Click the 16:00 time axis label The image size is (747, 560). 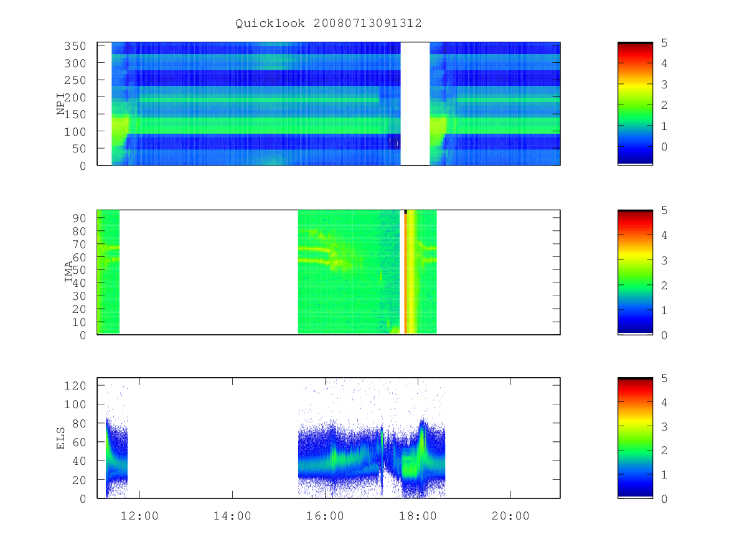[325, 516]
